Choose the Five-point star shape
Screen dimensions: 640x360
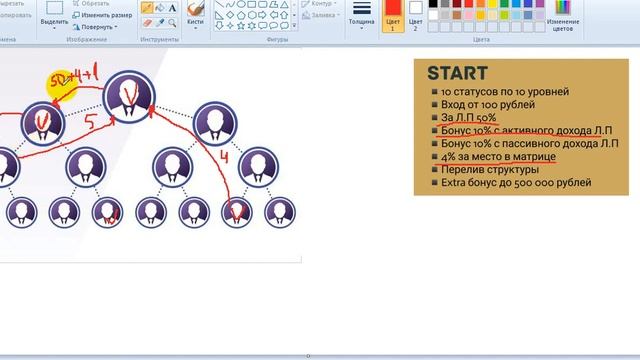[241, 26]
